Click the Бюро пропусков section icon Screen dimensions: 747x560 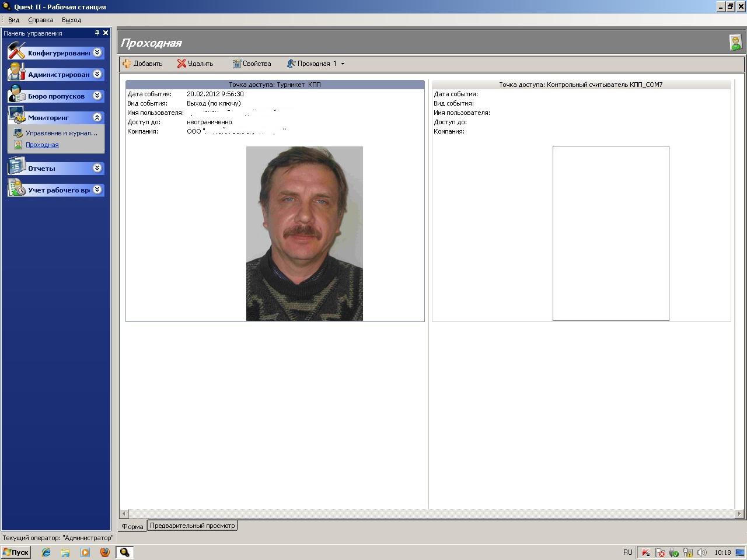[x=16, y=94]
